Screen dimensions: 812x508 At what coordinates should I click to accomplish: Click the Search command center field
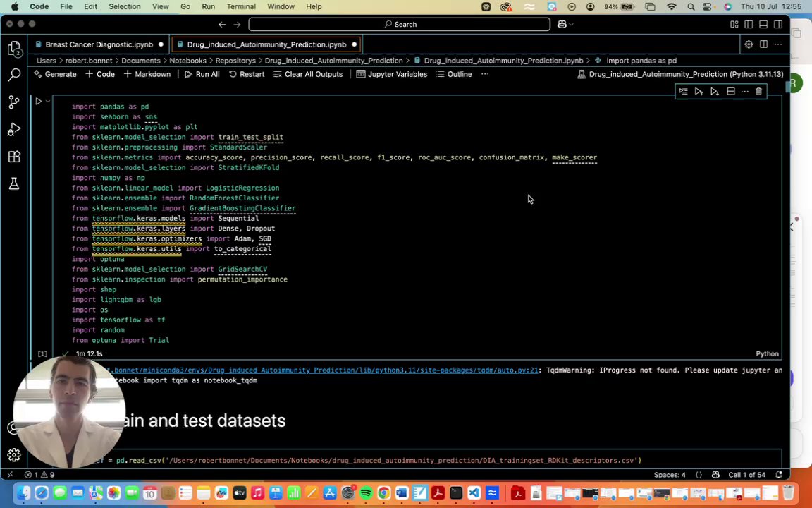[x=400, y=24]
